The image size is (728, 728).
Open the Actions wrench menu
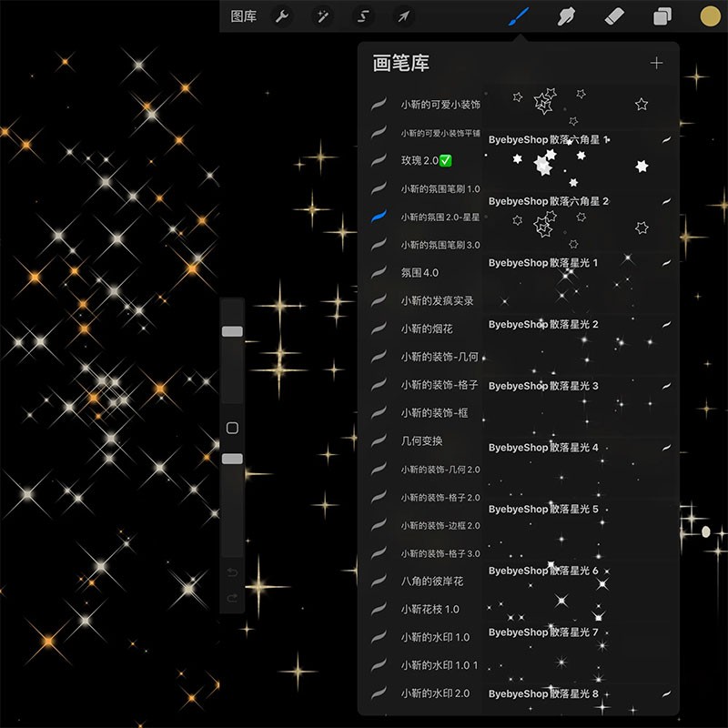point(282,16)
